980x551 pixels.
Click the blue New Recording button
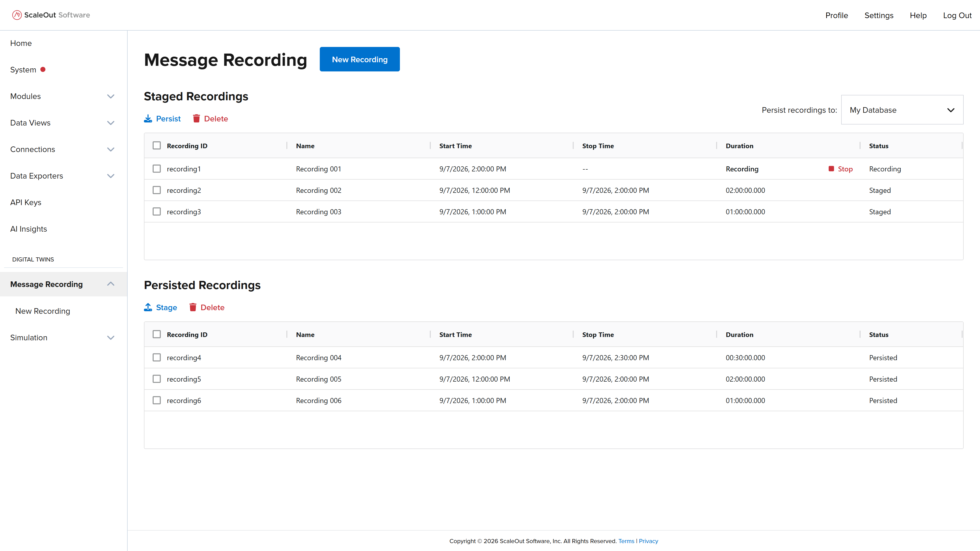tap(360, 59)
